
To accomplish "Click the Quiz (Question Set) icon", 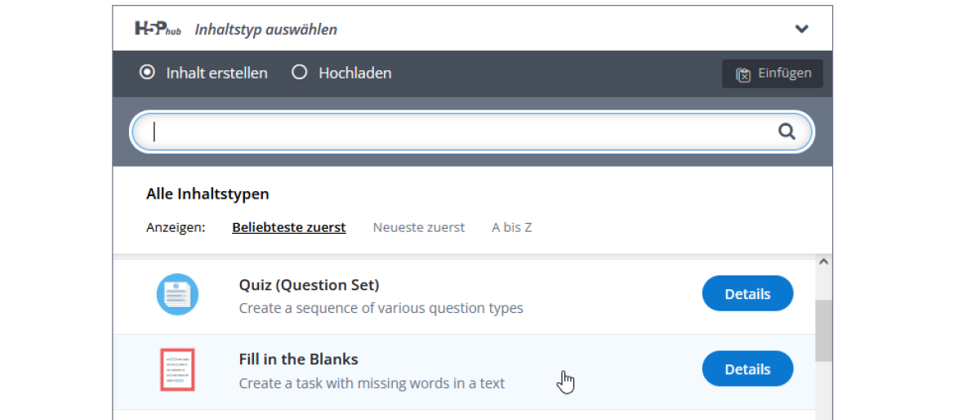I will 177,295.
